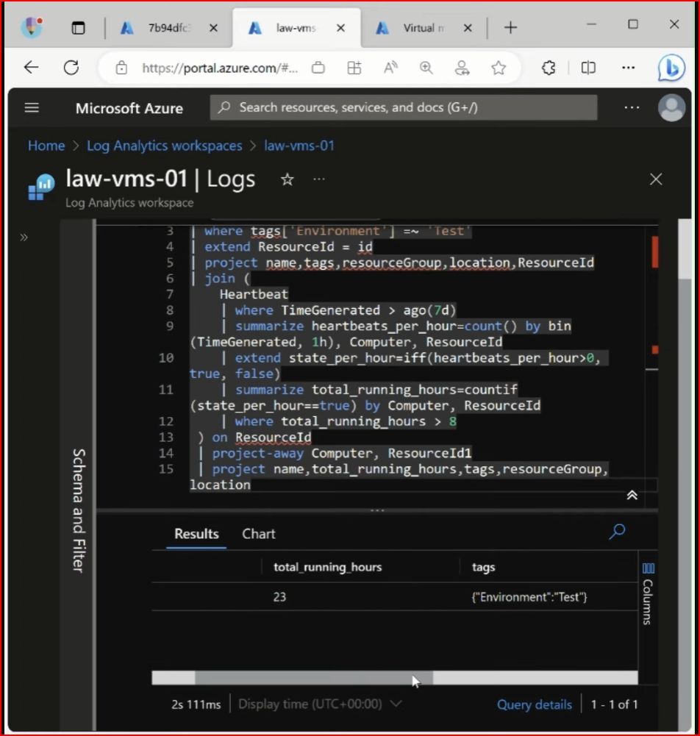Viewport: 700px width, 736px height.
Task: Go back with the browser back arrow
Action: (32, 68)
